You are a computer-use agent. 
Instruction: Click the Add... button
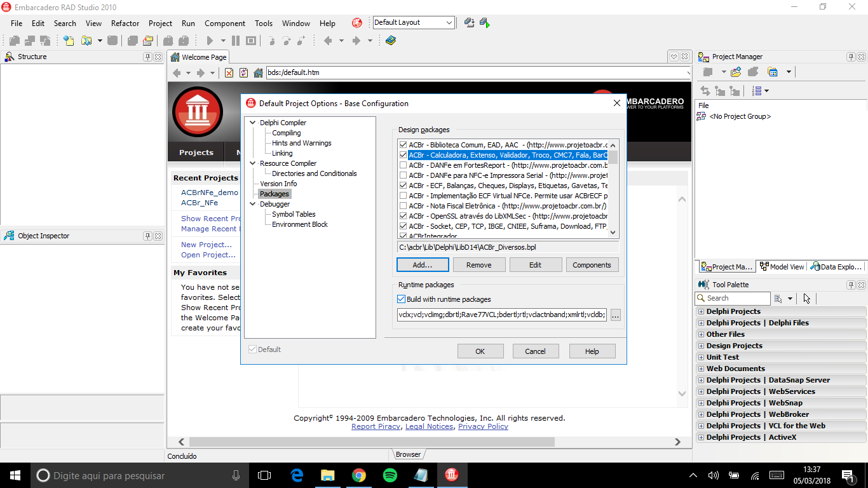point(423,265)
